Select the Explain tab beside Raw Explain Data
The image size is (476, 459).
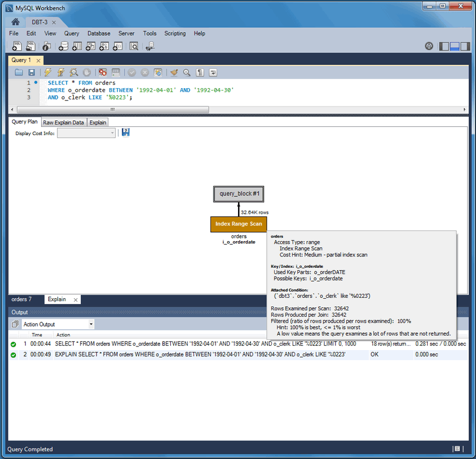98,123
